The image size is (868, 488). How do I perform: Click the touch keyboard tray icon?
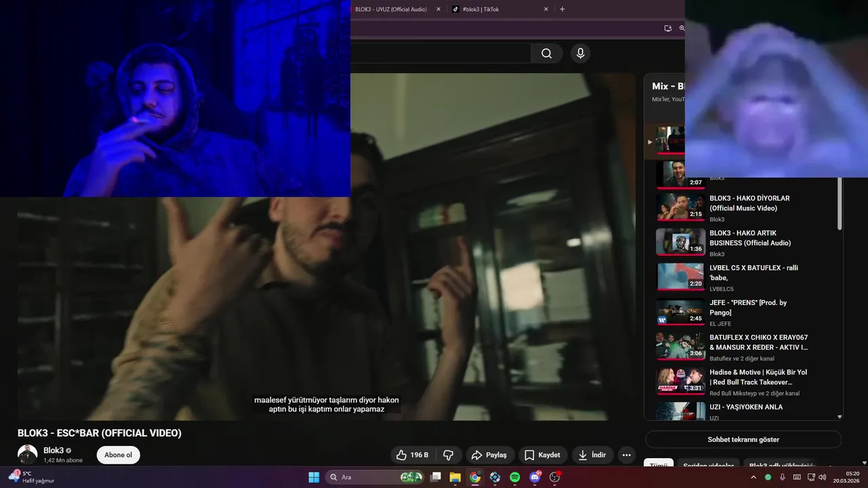(797, 477)
